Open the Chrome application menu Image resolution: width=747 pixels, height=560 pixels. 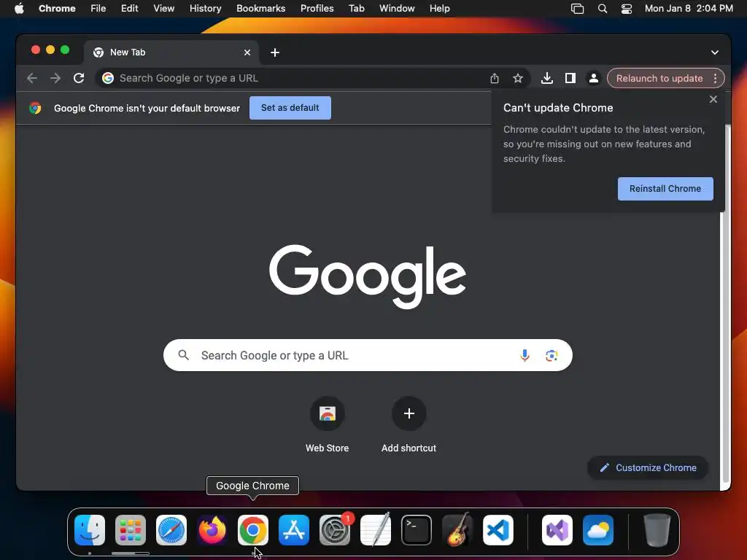(x=57, y=8)
